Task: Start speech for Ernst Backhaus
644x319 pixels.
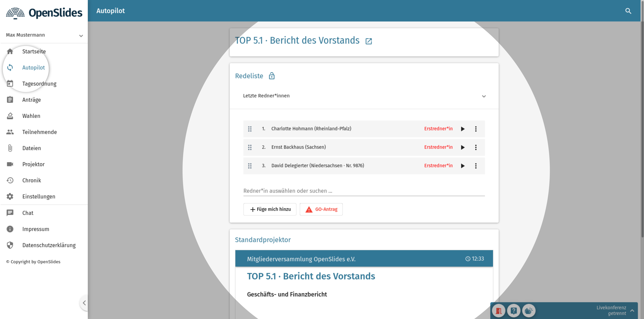Action: coord(463,147)
